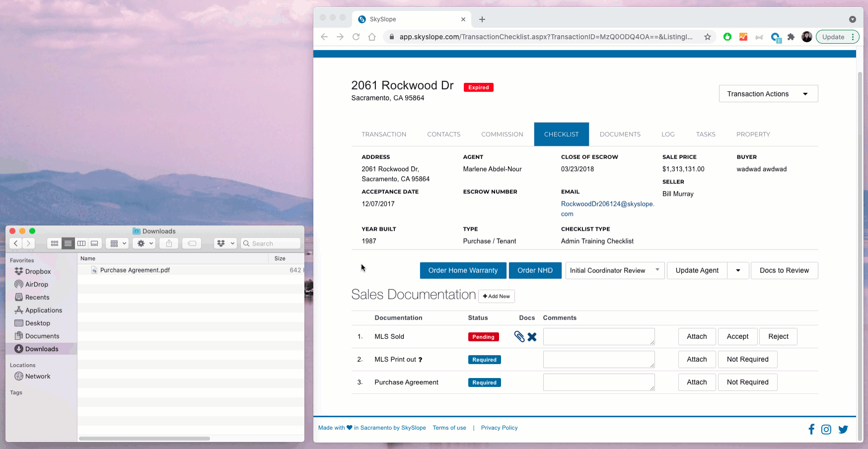Reject the MLS Sold document
Image resolution: width=868 pixels, height=449 pixels.
click(x=778, y=336)
